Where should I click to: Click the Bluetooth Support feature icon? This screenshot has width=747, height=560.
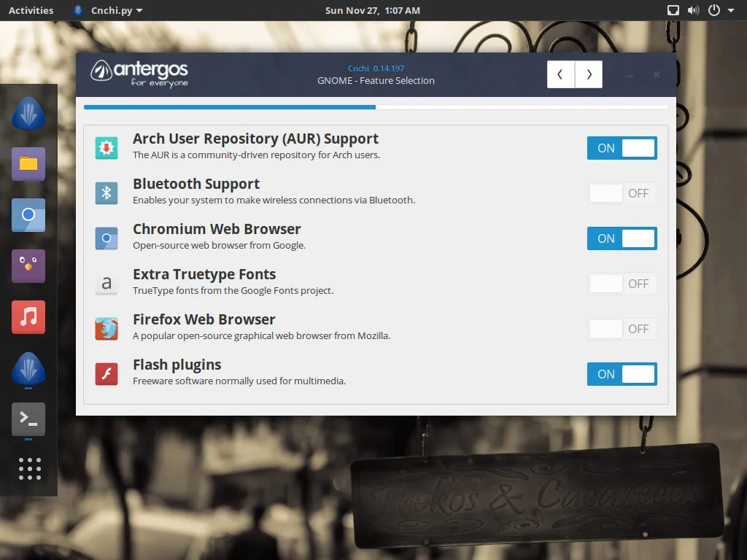107,192
